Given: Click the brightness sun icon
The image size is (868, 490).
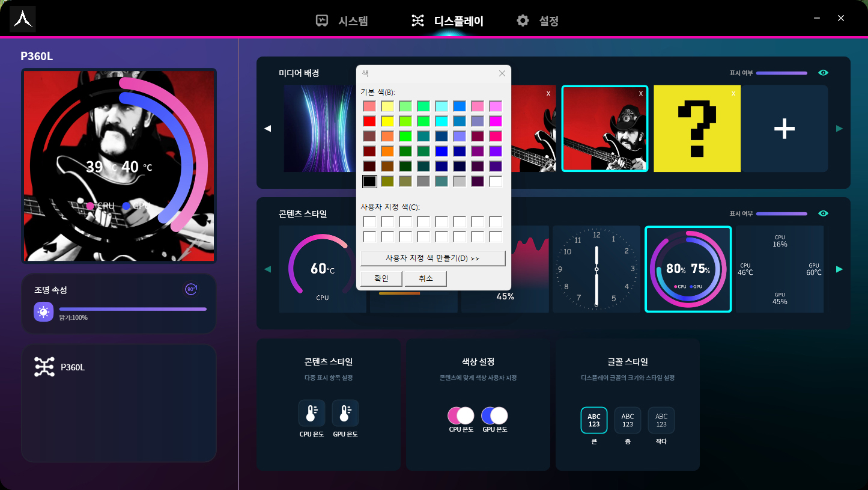Looking at the screenshot, I should 43,312.
